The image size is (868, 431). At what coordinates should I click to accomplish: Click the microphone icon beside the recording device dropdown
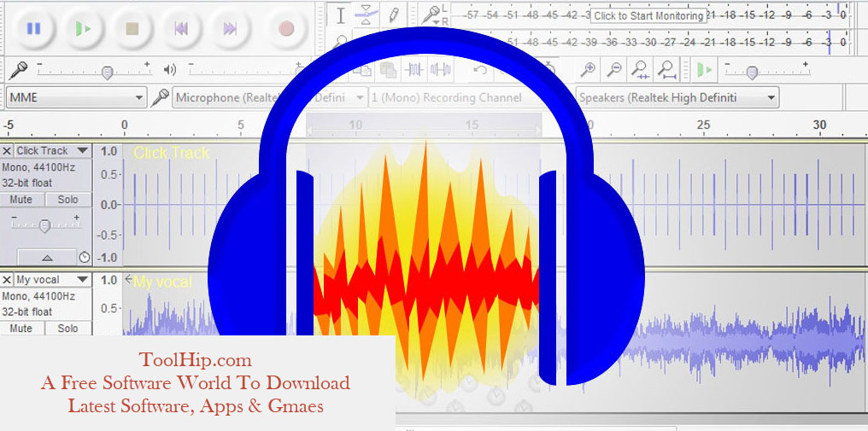[x=160, y=98]
